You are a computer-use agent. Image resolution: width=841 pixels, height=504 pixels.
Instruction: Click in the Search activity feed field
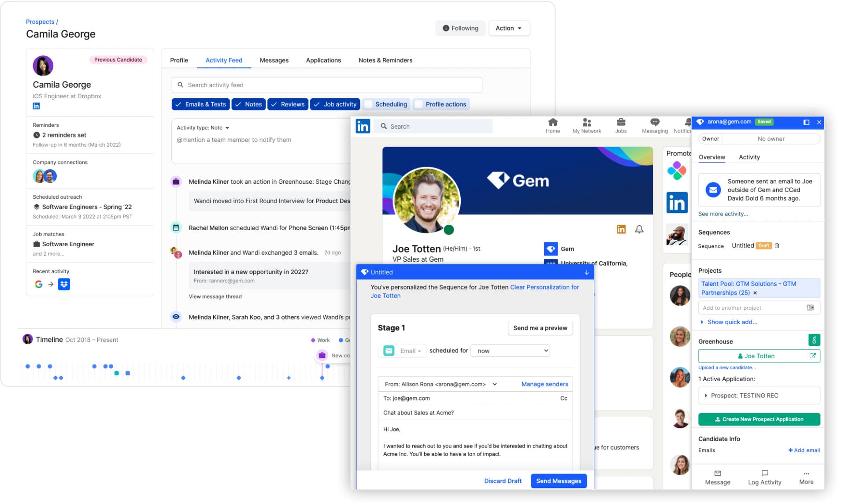tap(326, 85)
